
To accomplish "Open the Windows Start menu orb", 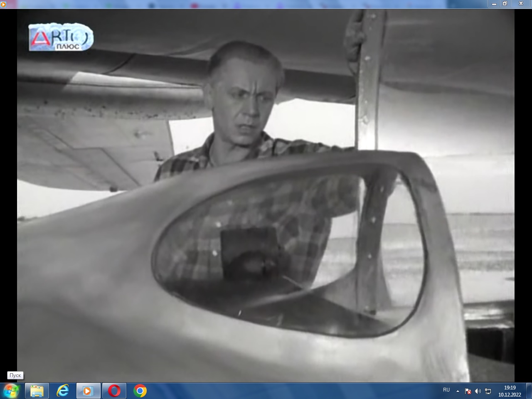I will [11, 391].
